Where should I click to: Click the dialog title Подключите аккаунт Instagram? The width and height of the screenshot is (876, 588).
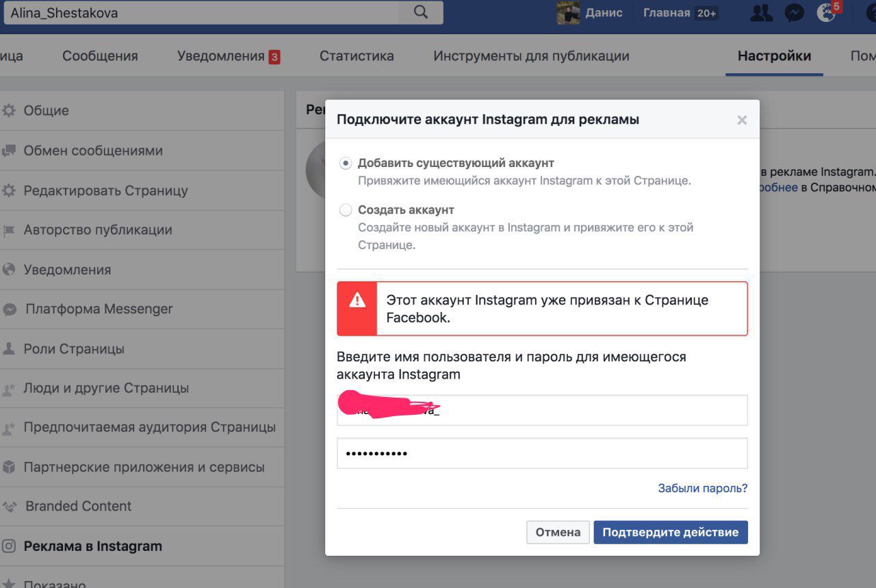point(488,120)
